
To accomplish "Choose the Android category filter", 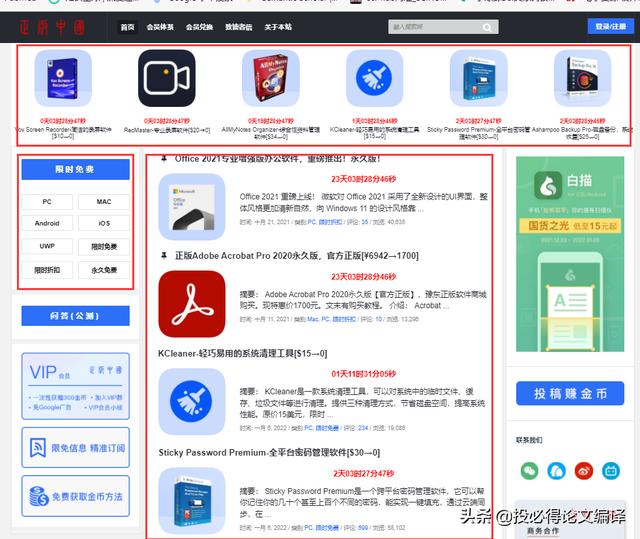I will (x=47, y=224).
